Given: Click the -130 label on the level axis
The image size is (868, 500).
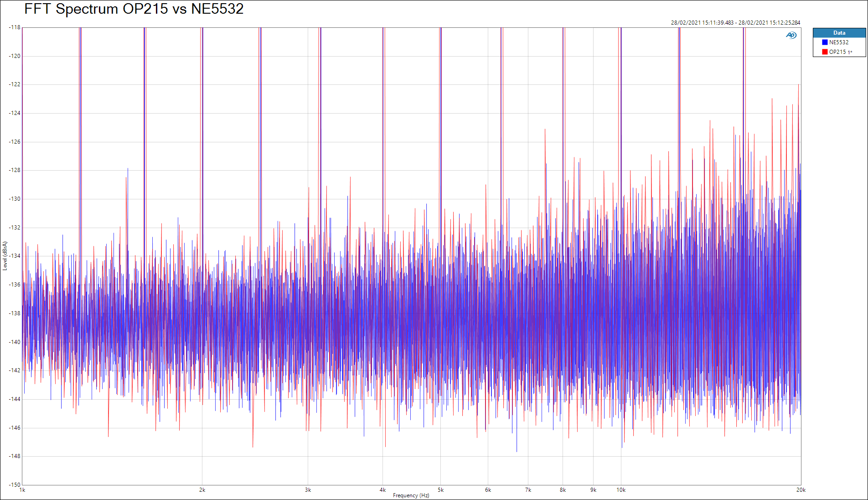Looking at the screenshot, I should (15, 199).
